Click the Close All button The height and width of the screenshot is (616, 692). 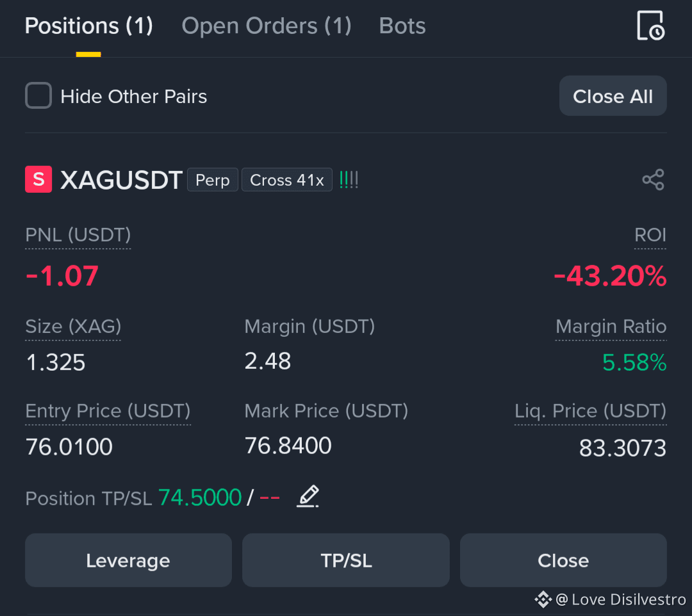(x=613, y=95)
